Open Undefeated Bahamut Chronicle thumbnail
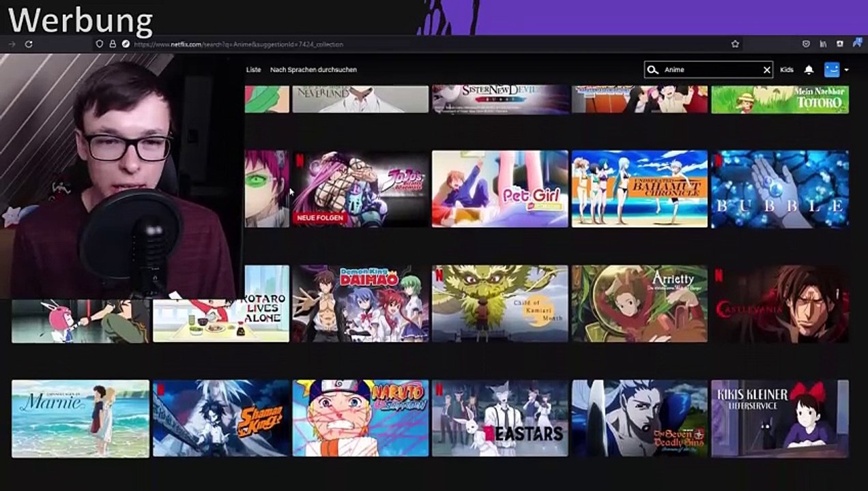This screenshot has width=868, height=491. (639, 189)
